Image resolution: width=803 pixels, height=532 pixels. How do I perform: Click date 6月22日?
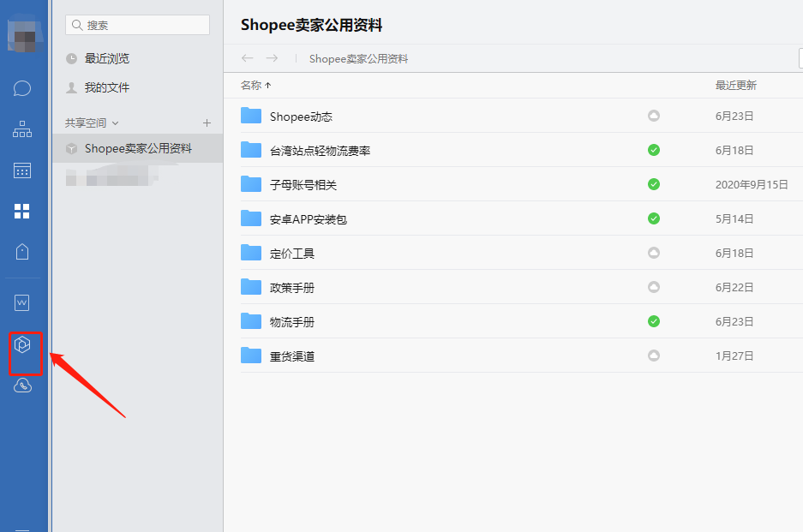pyautogui.click(x=734, y=288)
